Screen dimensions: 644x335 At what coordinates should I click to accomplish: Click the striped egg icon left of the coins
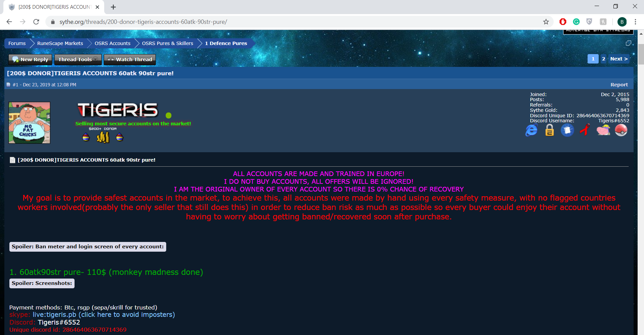coord(86,137)
